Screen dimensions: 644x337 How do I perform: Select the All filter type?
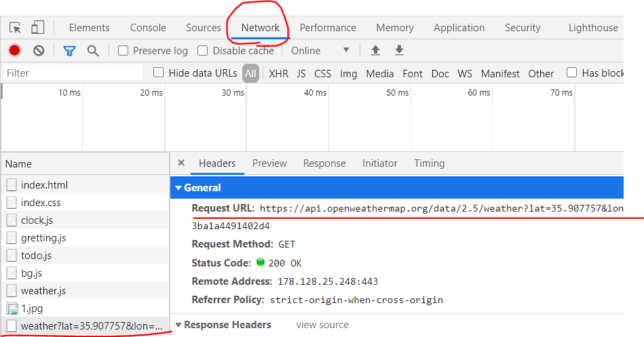click(250, 73)
